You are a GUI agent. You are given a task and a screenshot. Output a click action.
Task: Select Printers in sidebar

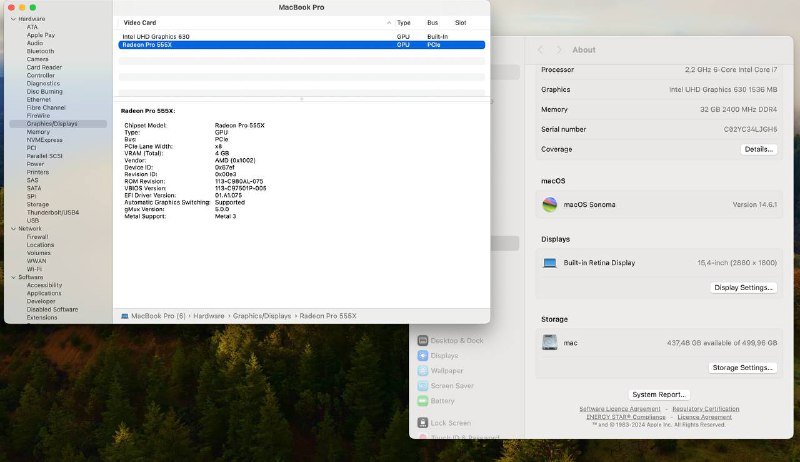(38, 172)
